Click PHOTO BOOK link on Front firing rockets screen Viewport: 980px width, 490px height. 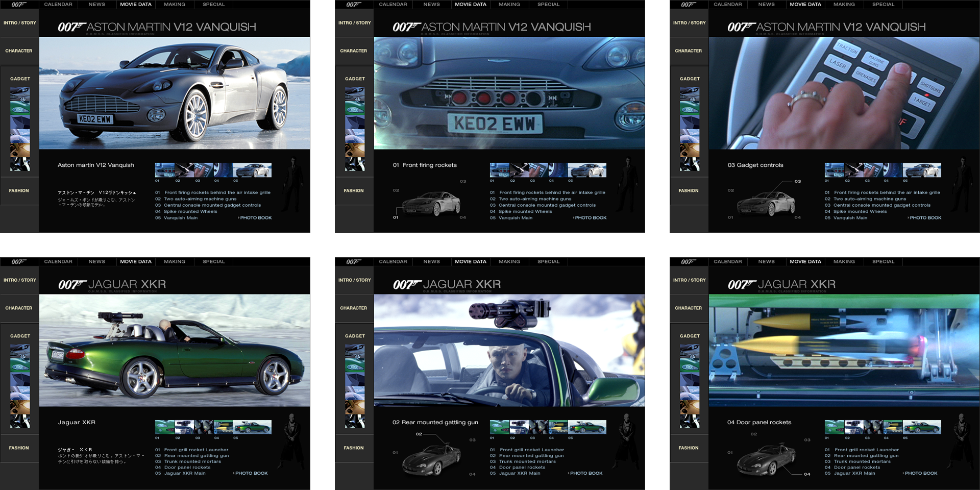[x=590, y=218]
